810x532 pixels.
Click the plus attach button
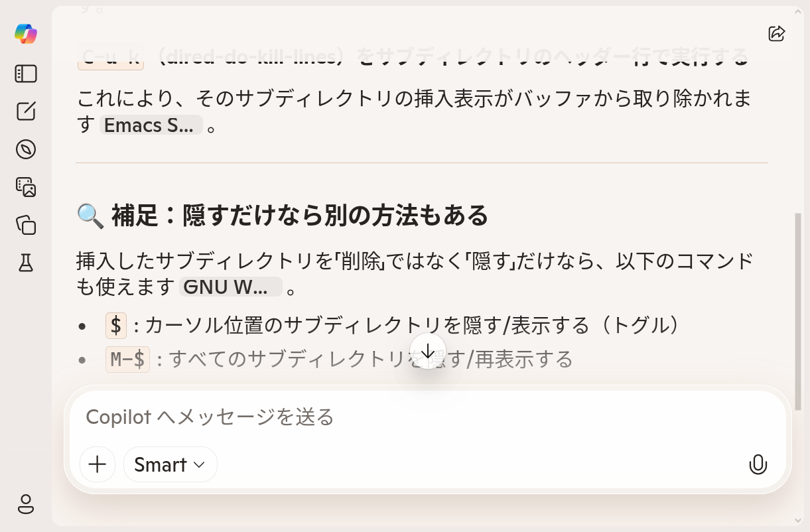click(x=98, y=464)
